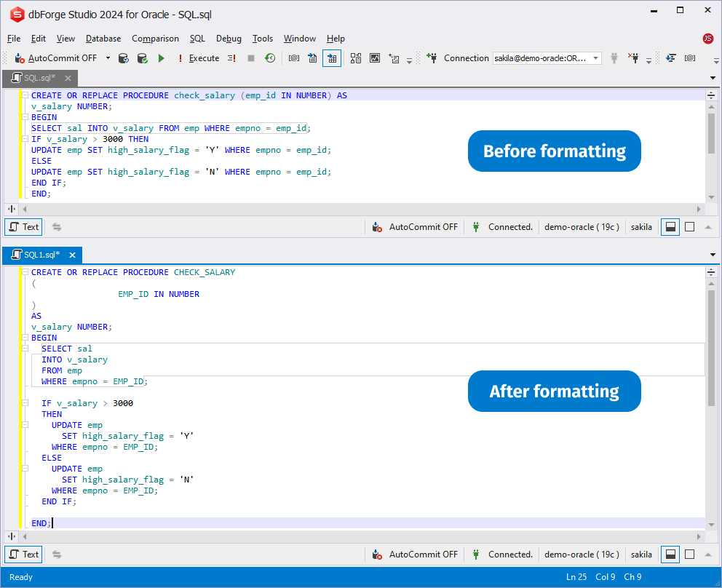Open the File menu
722x588 pixels.
(14, 39)
